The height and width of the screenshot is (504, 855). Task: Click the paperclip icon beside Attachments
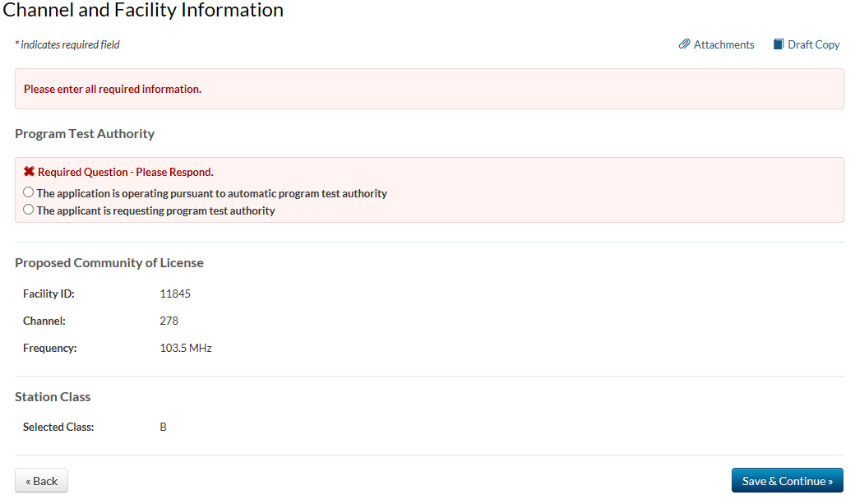684,44
